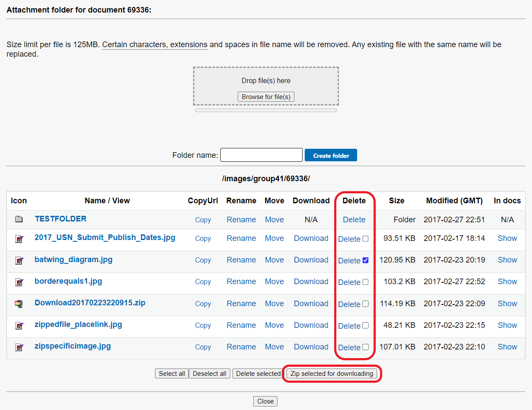
Task: View zippedfile_placelink.jpg file
Action: [x=78, y=324]
